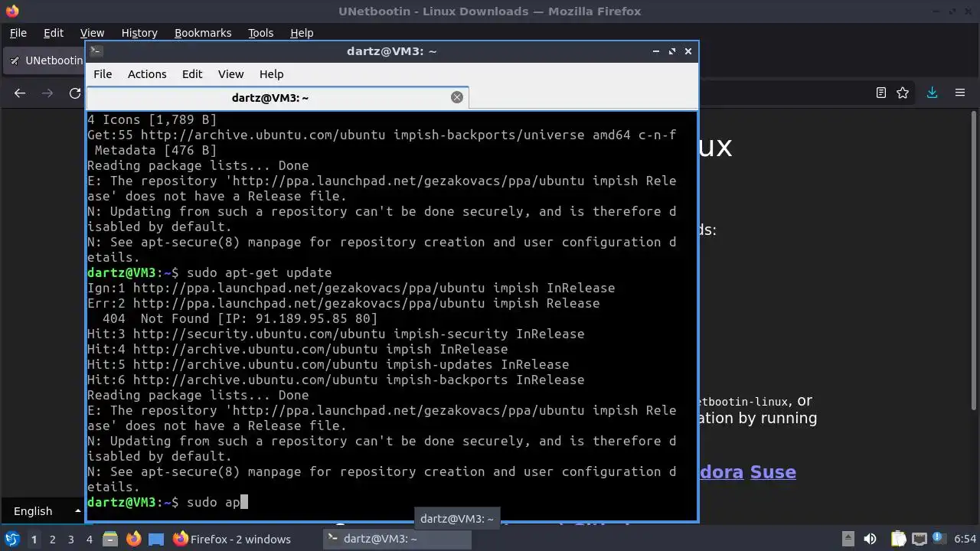980x551 pixels.
Task: Click Hit:6 impish-backports InRelease line
Action: tap(335, 380)
